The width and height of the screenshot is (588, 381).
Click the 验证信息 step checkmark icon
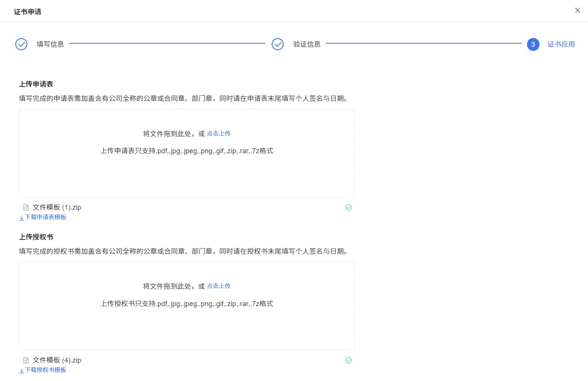point(278,44)
